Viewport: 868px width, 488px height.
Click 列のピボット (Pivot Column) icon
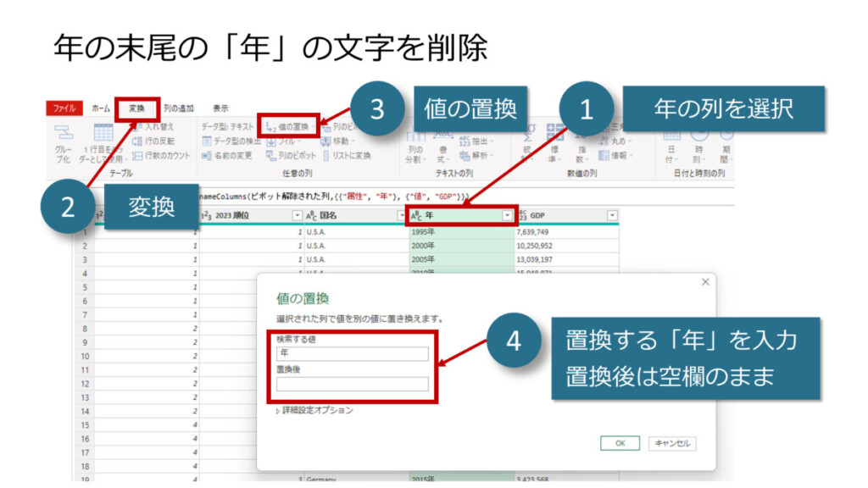point(291,156)
